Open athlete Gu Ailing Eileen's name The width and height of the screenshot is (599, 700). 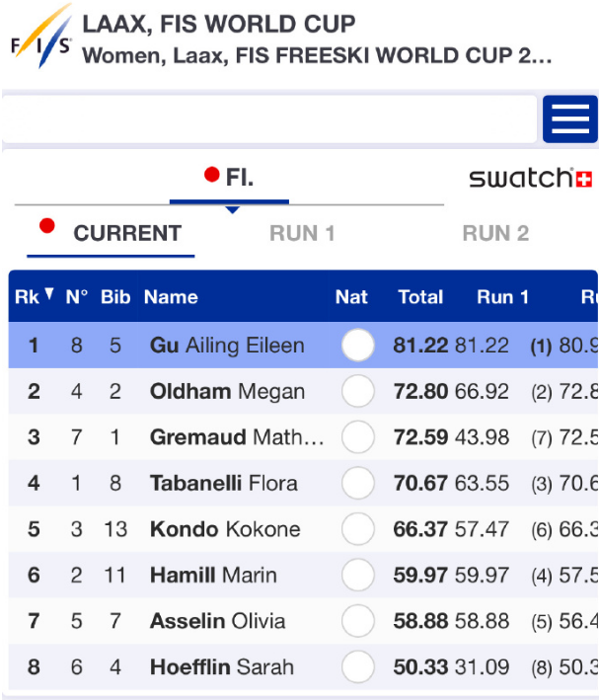[226, 346]
